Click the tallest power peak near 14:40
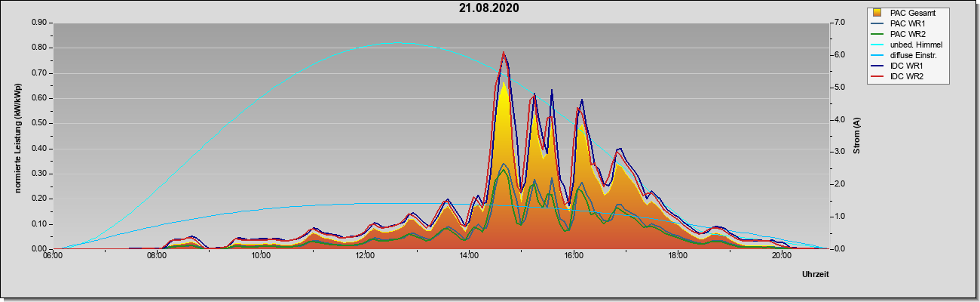The width and height of the screenshot is (980, 302). [504, 53]
